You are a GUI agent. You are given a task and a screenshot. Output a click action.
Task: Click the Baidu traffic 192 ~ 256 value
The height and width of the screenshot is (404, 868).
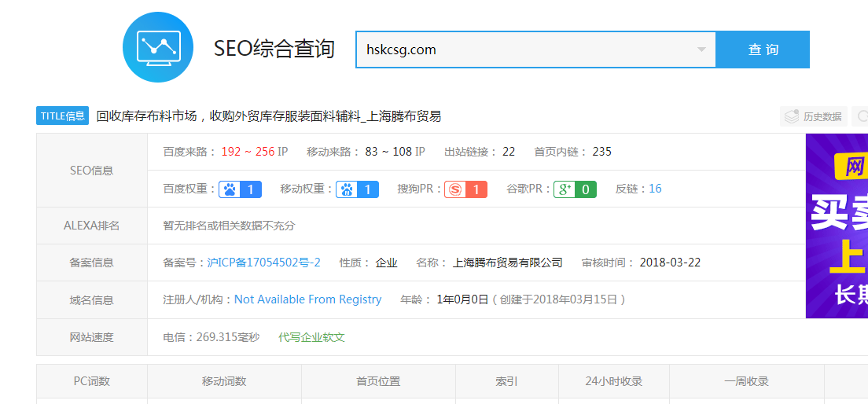pos(248,152)
